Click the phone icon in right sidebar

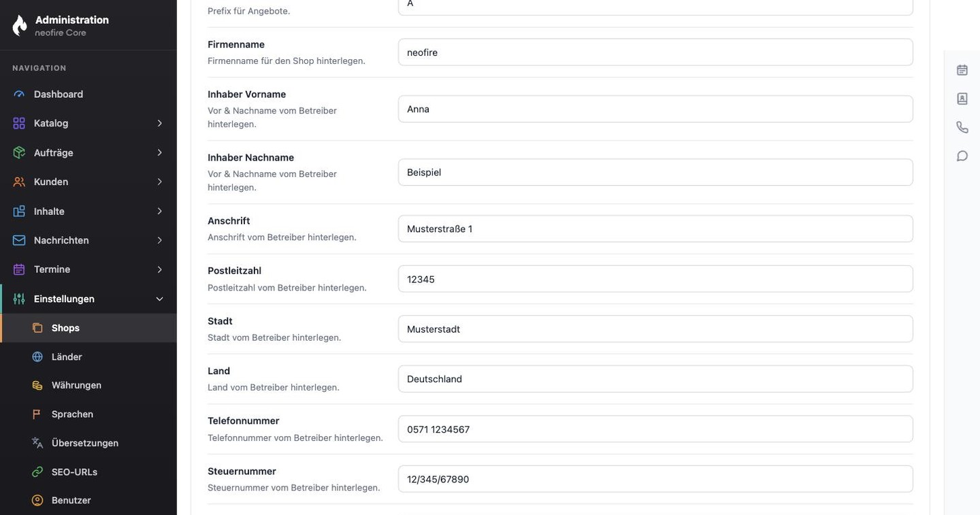tap(962, 127)
